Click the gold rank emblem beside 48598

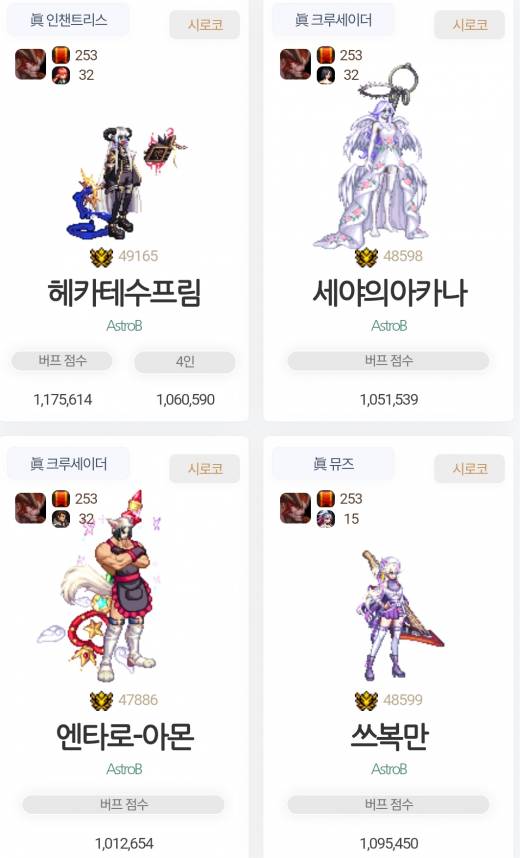(366, 256)
